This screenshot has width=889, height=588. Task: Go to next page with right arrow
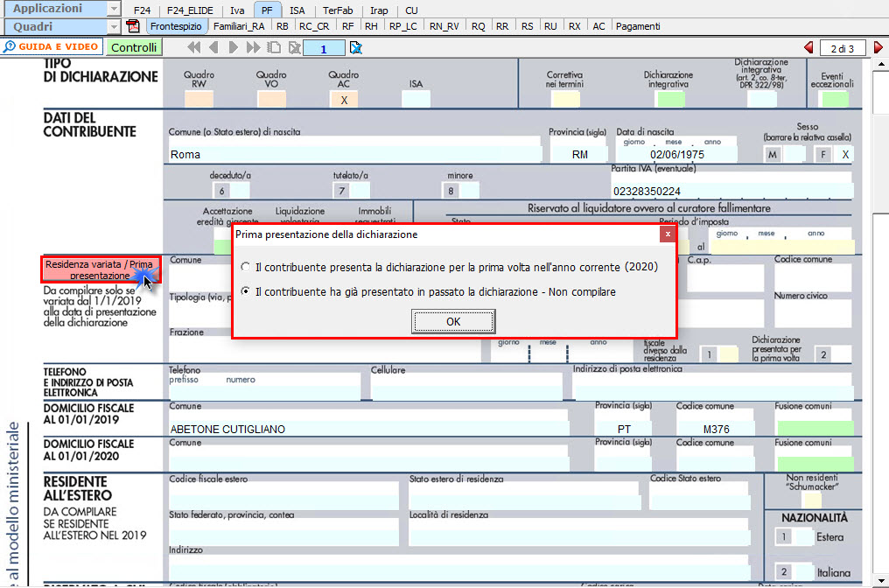233,47
